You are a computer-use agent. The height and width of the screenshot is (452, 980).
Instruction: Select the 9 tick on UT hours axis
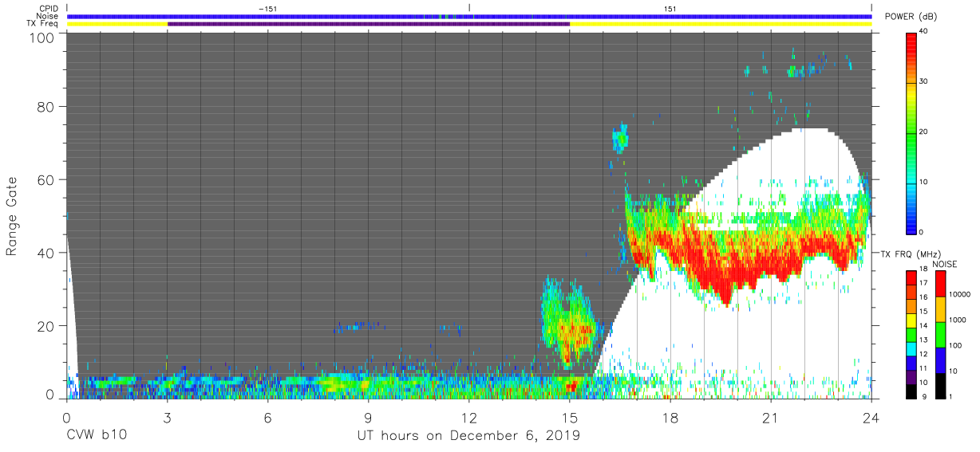[x=368, y=417]
